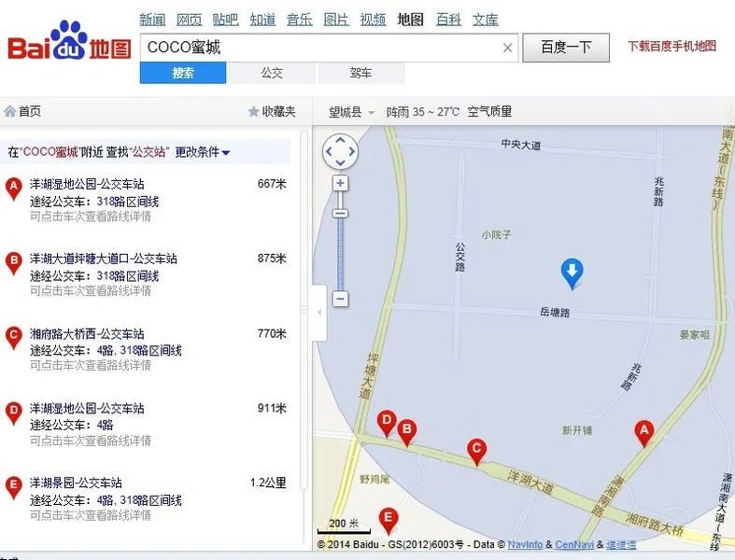Click red marker B in results list
Image resolution: width=735 pixels, height=560 pixels.
(x=14, y=263)
